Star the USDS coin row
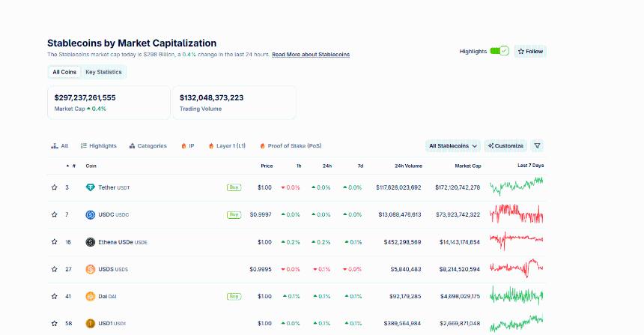Viewport: 644px width, 335px height. (x=54, y=269)
